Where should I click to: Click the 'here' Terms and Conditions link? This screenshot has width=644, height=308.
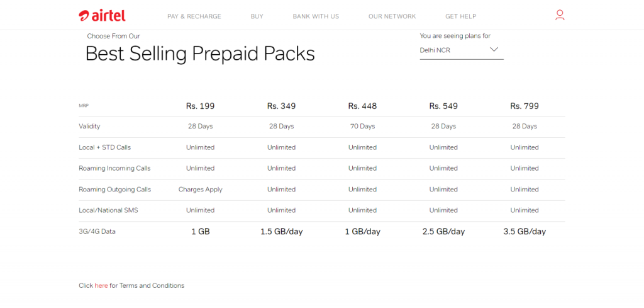(x=101, y=285)
